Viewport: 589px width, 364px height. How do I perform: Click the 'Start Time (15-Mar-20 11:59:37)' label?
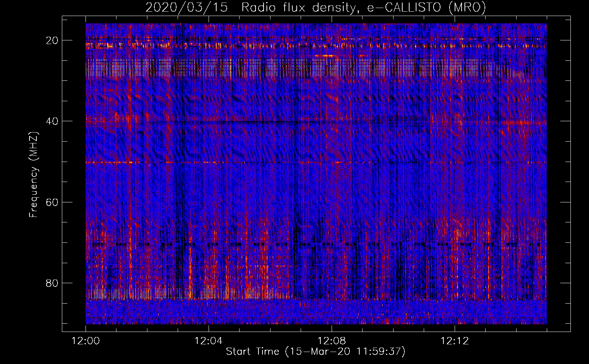(316, 352)
